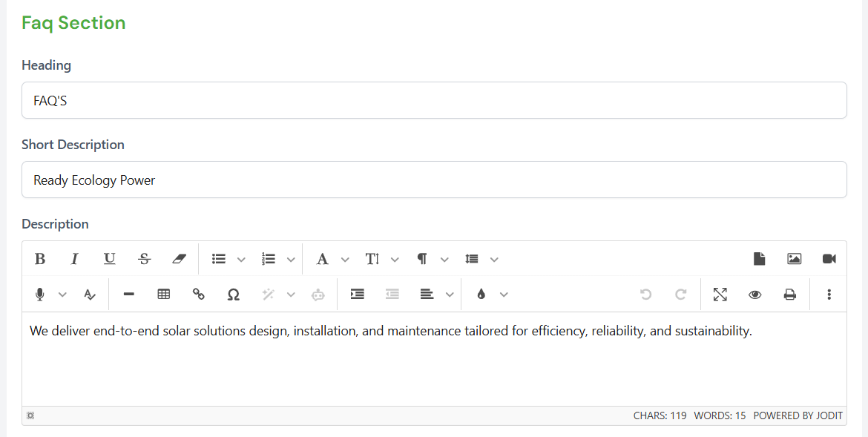This screenshot has width=868, height=437.
Task: Open the Powered by Jodit link
Action: 798,415
